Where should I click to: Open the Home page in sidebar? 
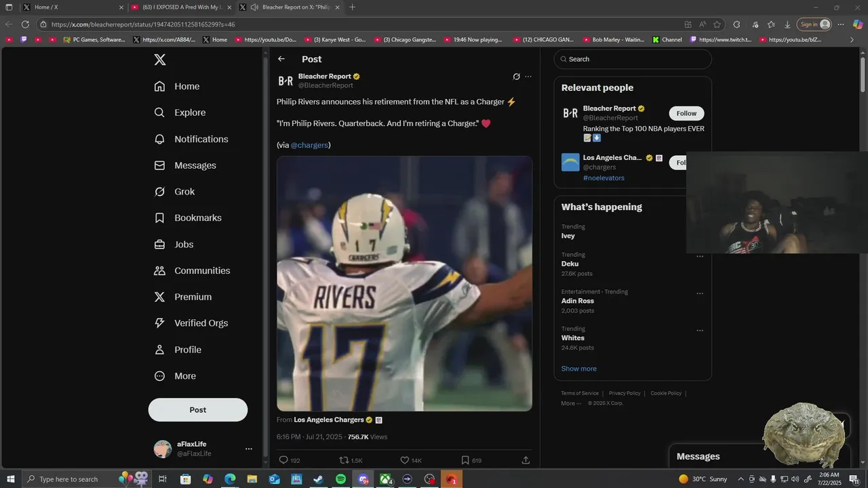click(177, 86)
